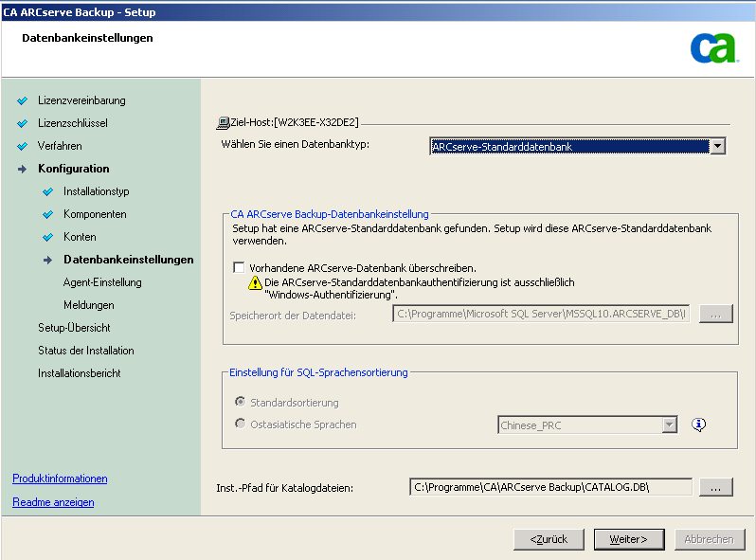
Task: Click the Lizenzvereinbarung checkmark icon
Action: [x=22, y=100]
